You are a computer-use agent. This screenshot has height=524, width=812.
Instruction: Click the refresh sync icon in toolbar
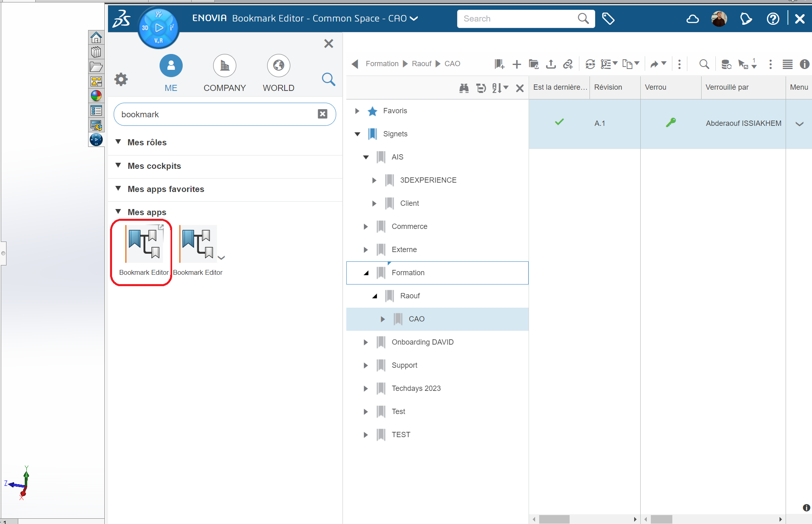click(x=590, y=64)
